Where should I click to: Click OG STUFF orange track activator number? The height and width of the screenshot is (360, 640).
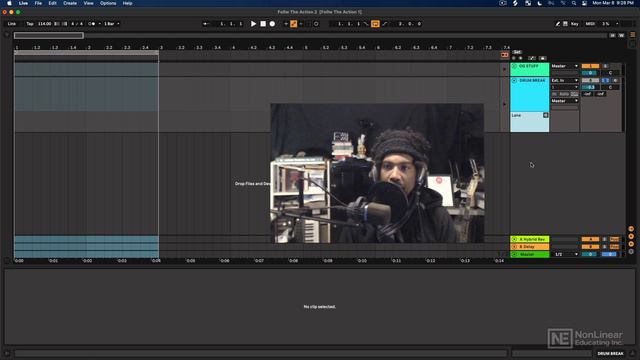pyautogui.click(x=590, y=66)
